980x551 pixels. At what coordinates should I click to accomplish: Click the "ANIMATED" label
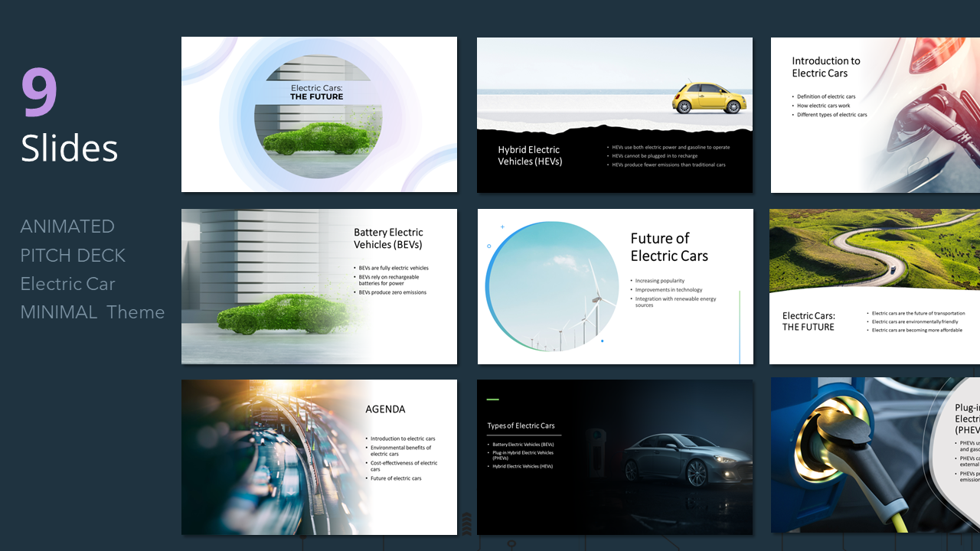pyautogui.click(x=67, y=227)
